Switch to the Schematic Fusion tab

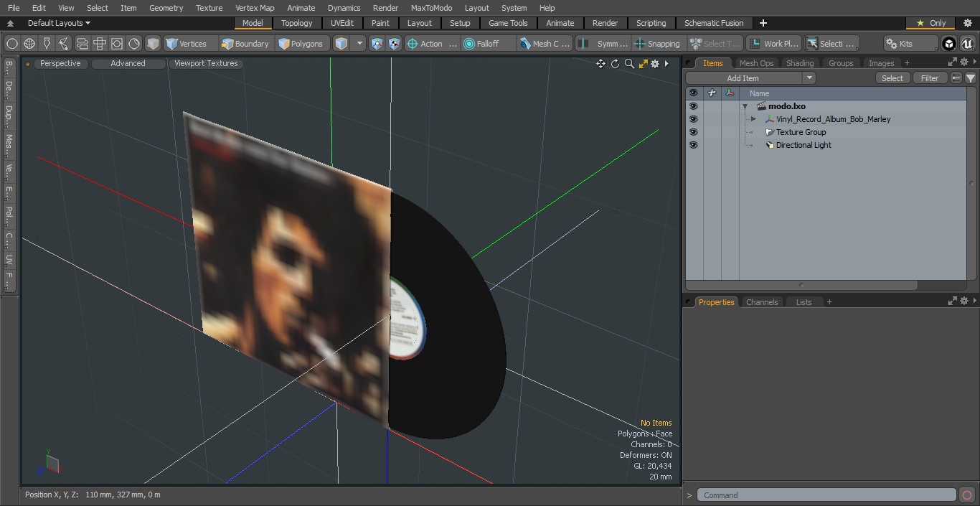[x=714, y=23]
